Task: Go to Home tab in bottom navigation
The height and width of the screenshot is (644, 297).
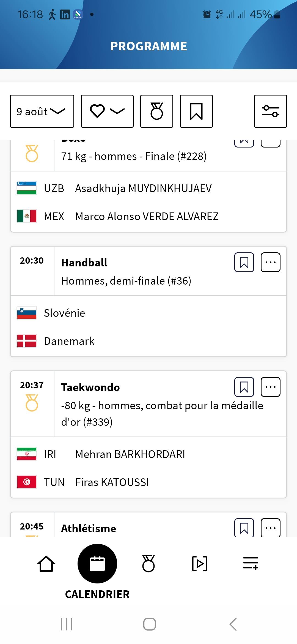Action: [46, 564]
